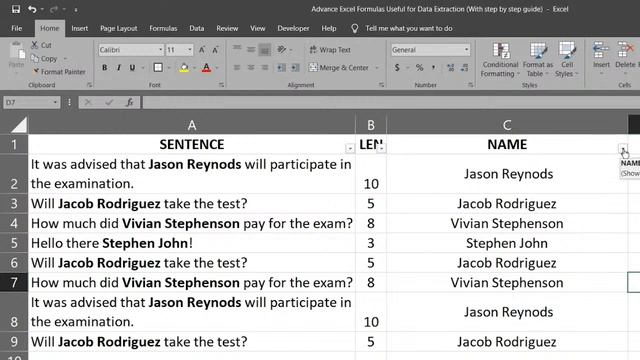Open SENTENCE column filter dropdown
Screen dimensions: 640x360
pyautogui.click(x=350, y=148)
